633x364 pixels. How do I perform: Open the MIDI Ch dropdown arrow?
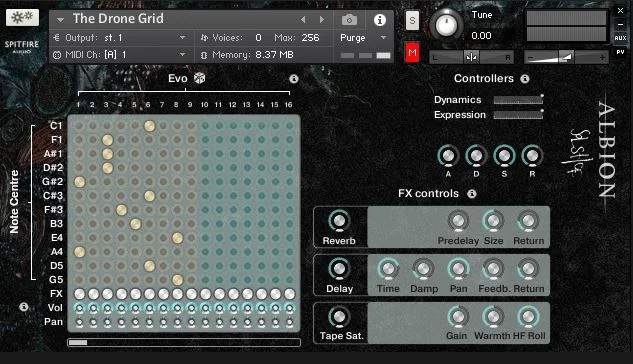coord(182,54)
